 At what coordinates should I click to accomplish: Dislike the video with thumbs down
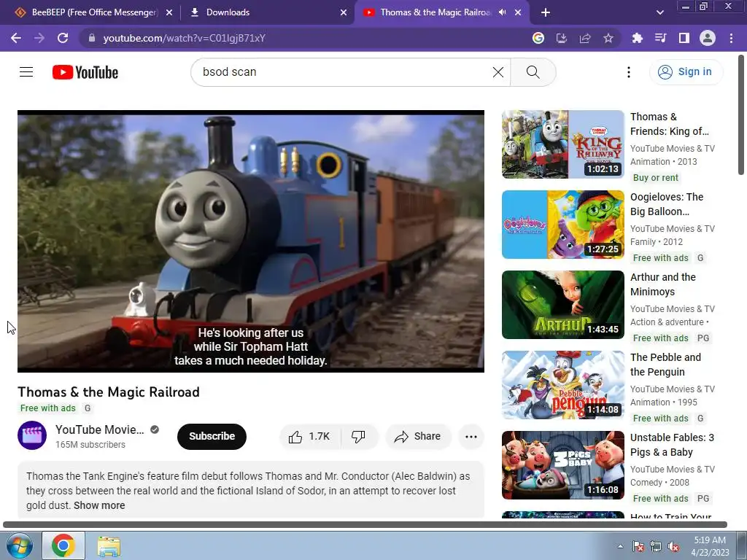click(358, 436)
